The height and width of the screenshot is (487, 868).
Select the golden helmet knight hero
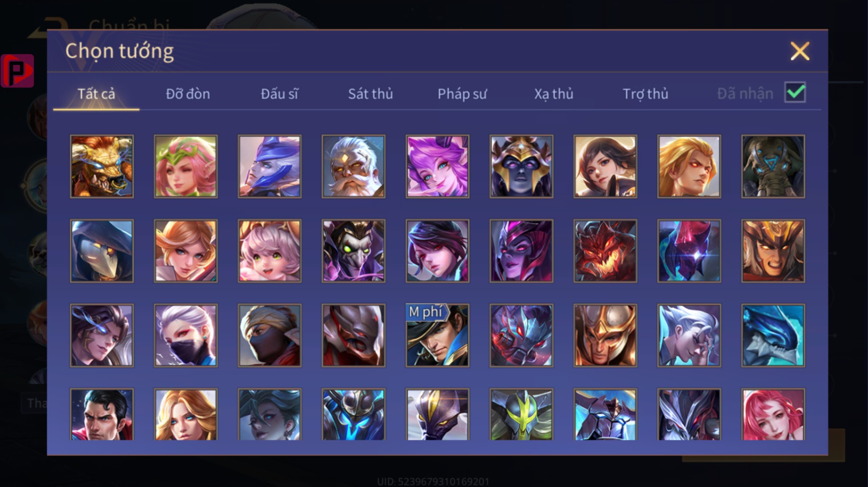605,336
